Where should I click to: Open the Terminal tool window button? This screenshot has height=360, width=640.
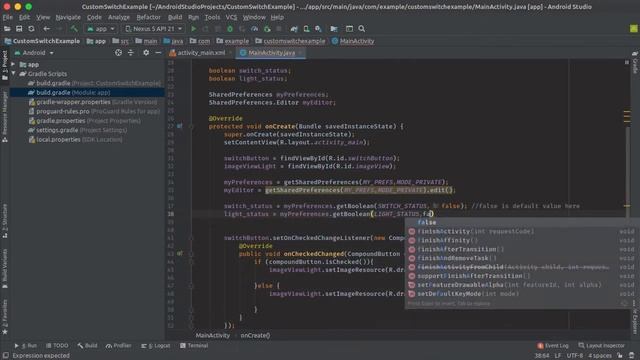(194, 346)
